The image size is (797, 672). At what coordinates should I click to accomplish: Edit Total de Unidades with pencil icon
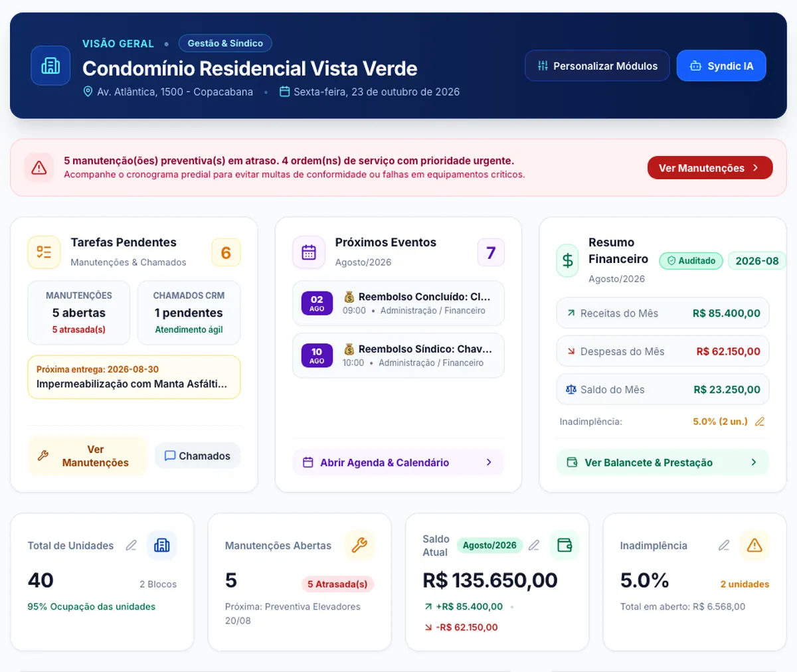click(x=132, y=545)
